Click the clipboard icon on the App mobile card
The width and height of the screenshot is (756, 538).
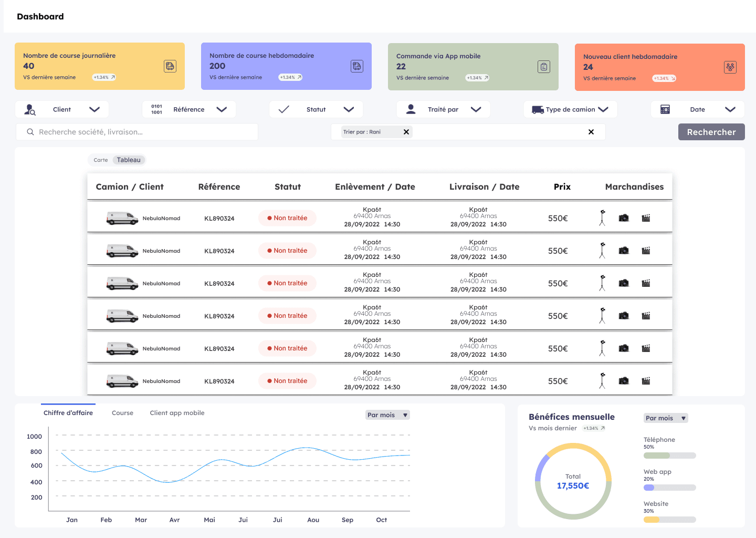(x=544, y=67)
